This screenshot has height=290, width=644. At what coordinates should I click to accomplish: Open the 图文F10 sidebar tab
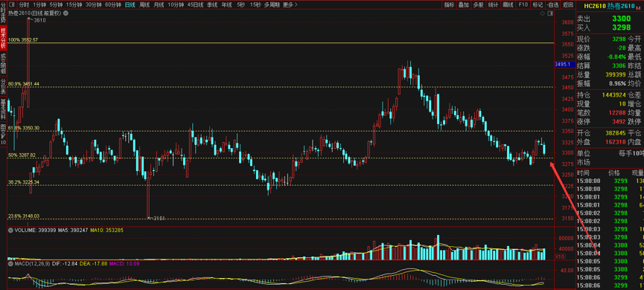3,134
